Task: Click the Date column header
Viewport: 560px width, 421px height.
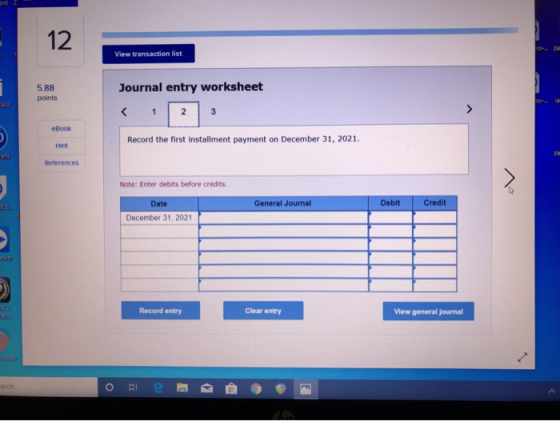Action: (159, 204)
